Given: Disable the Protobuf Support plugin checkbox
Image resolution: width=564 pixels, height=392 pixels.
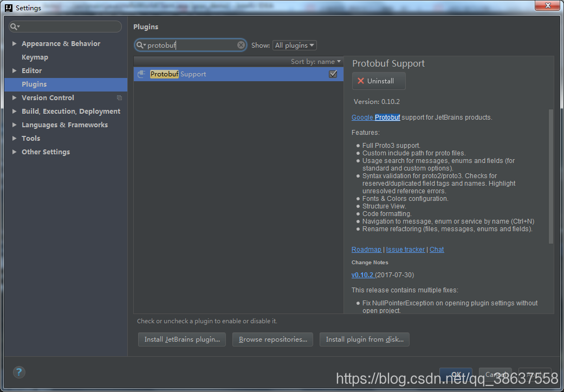Looking at the screenshot, I should pyautogui.click(x=333, y=74).
